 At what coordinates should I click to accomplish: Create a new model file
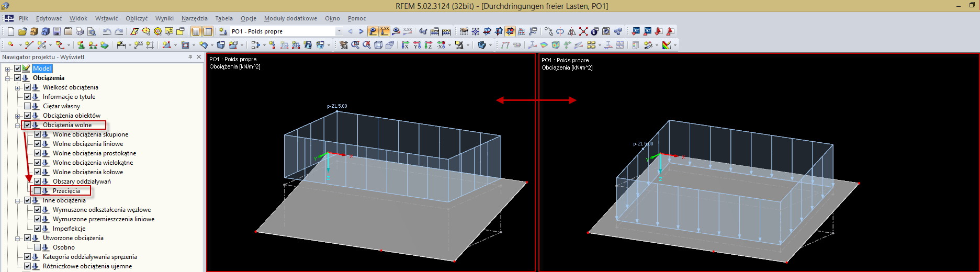tap(10, 31)
